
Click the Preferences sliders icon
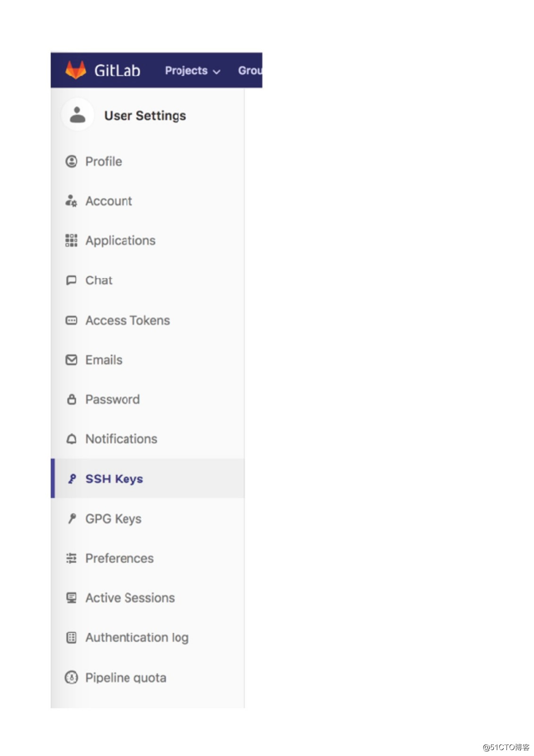click(x=71, y=558)
